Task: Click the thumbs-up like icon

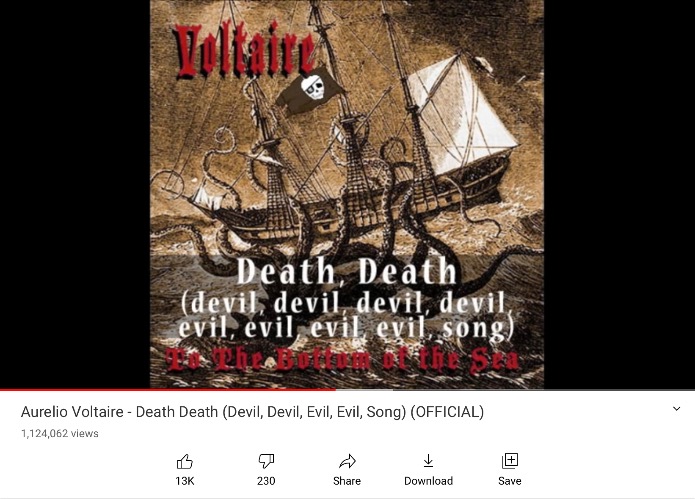Action: 184,461
